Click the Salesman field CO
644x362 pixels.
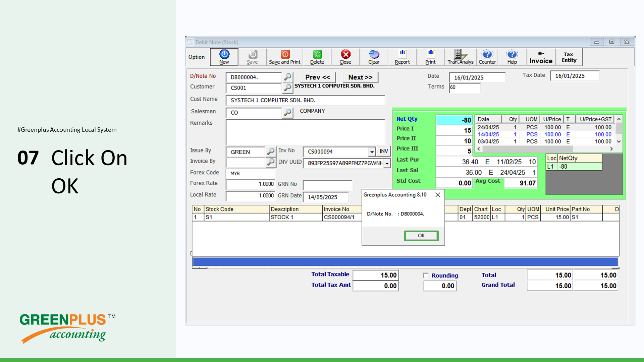254,113
